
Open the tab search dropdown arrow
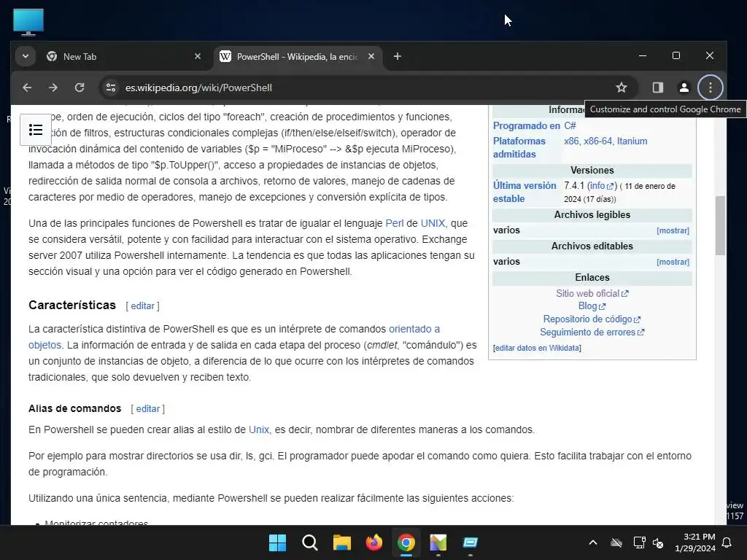26,57
